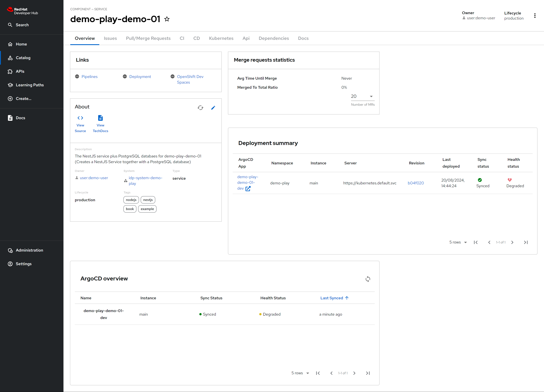Go to next page in Deployment summary

coord(512,242)
